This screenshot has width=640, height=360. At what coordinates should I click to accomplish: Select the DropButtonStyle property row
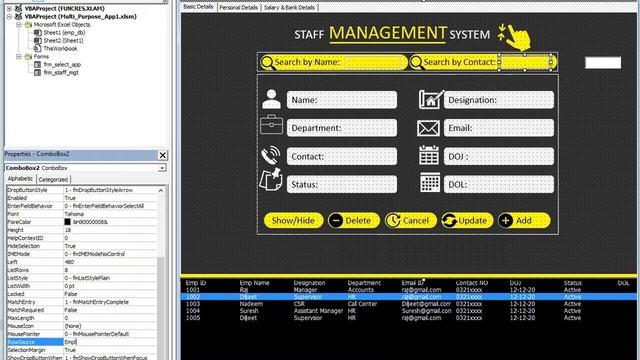tap(82, 190)
